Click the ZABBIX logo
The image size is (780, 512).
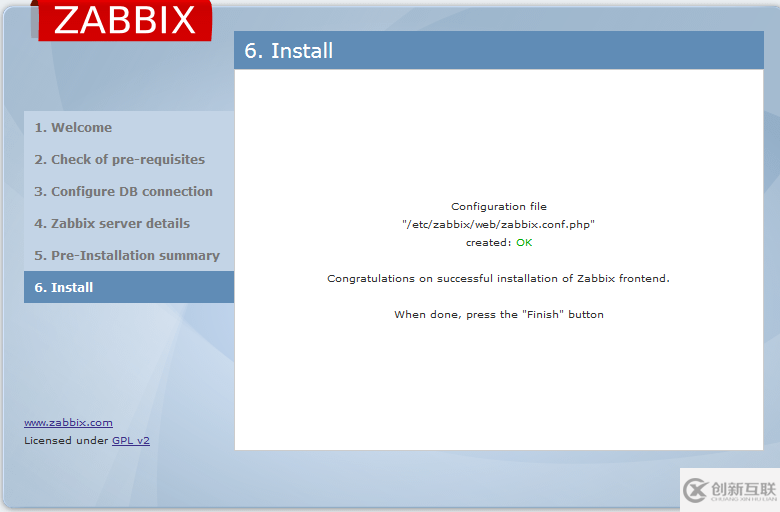(124, 20)
